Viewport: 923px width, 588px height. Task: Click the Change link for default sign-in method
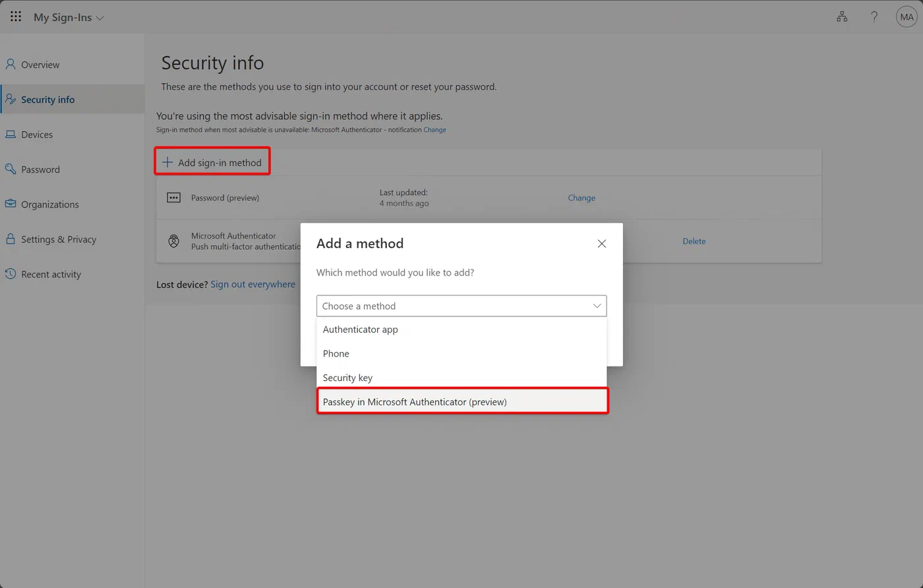coord(434,130)
